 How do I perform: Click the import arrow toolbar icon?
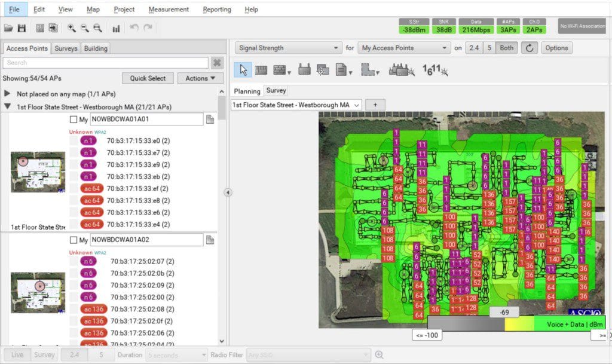tap(53, 28)
